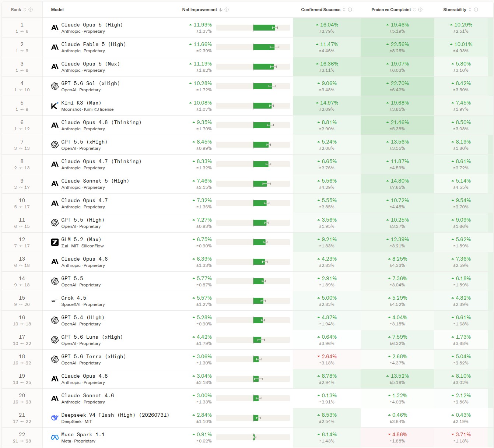Click the Meta logo beside Muse Spark 1.1
494x448 pixels.
tap(55, 437)
